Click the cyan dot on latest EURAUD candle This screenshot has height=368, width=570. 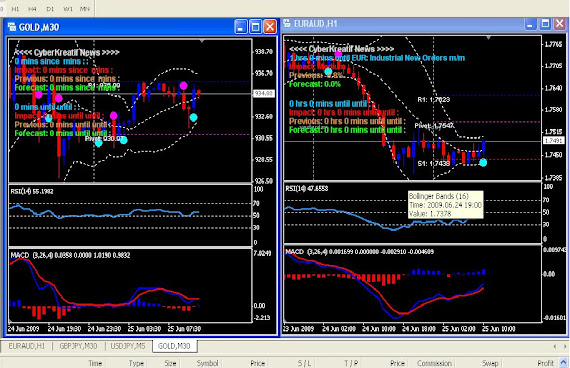pyautogui.click(x=483, y=163)
